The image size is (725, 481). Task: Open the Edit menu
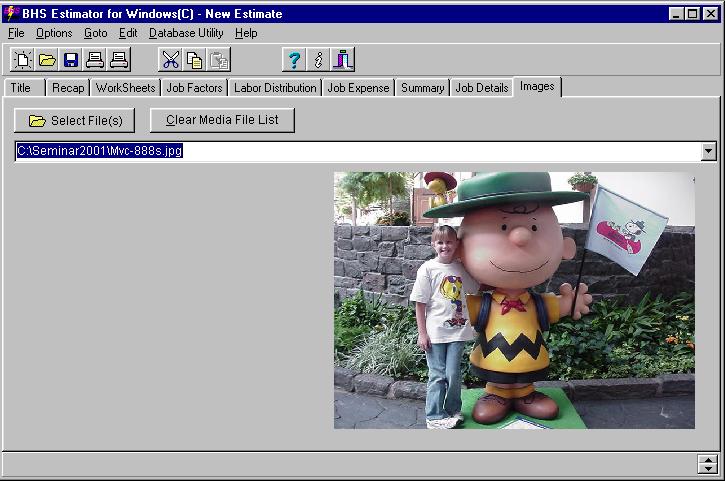point(128,33)
